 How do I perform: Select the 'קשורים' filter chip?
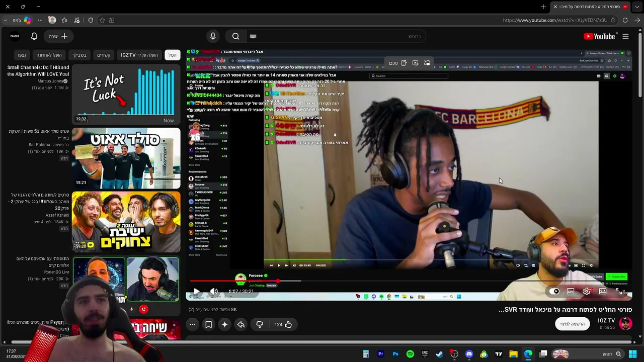(104, 55)
